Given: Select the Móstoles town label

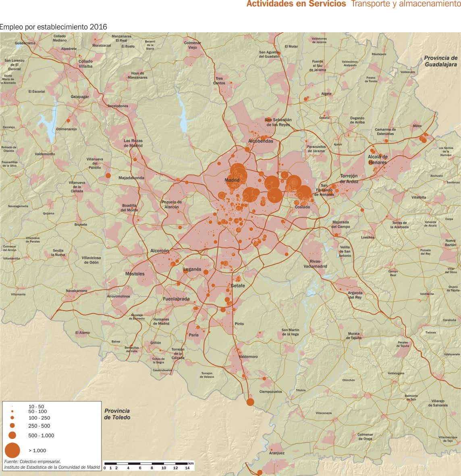Looking at the screenshot, I should pos(135,273).
